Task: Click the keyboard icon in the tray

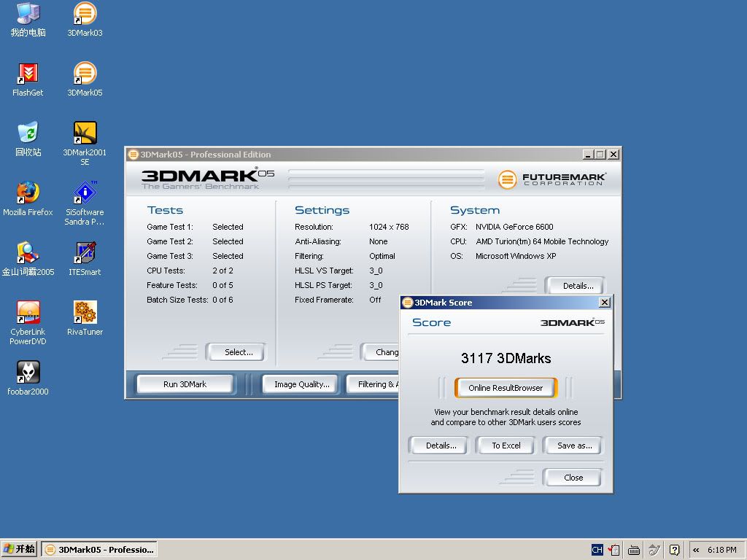Action: point(634,550)
